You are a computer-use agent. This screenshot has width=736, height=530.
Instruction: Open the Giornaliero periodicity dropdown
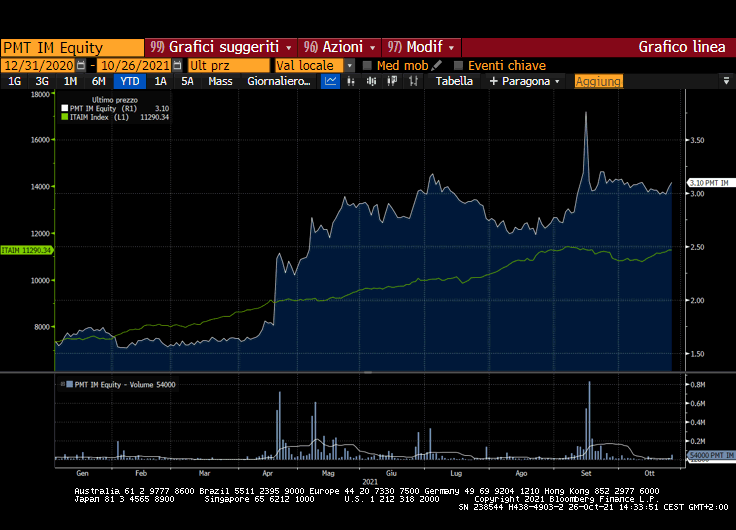click(279, 81)
